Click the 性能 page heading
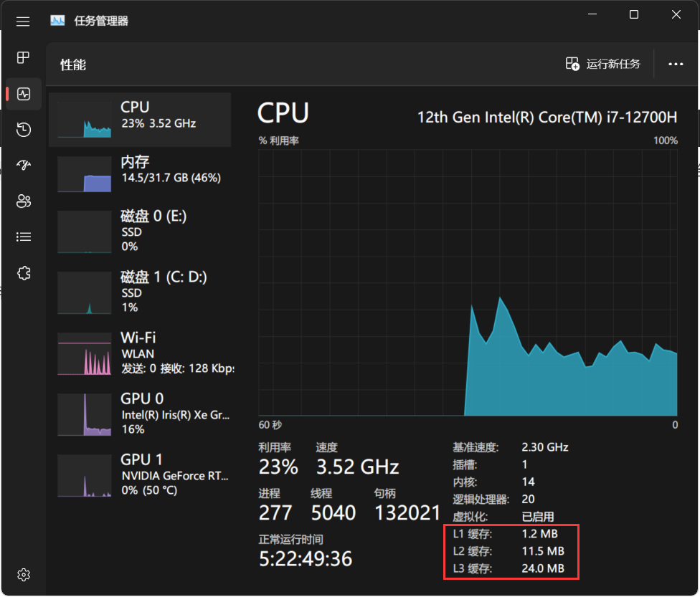This screenshot has width=700, height=597. click(73, 65)
